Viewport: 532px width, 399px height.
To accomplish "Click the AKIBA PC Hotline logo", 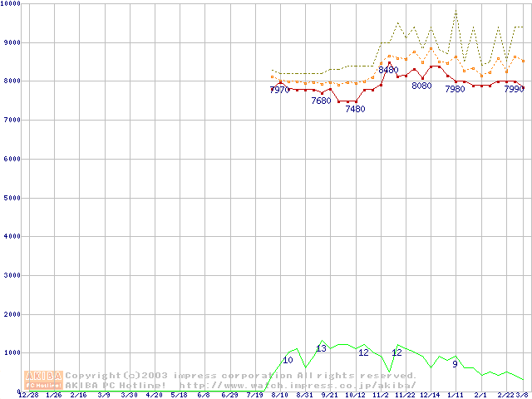I will click(x=44, y=379).
